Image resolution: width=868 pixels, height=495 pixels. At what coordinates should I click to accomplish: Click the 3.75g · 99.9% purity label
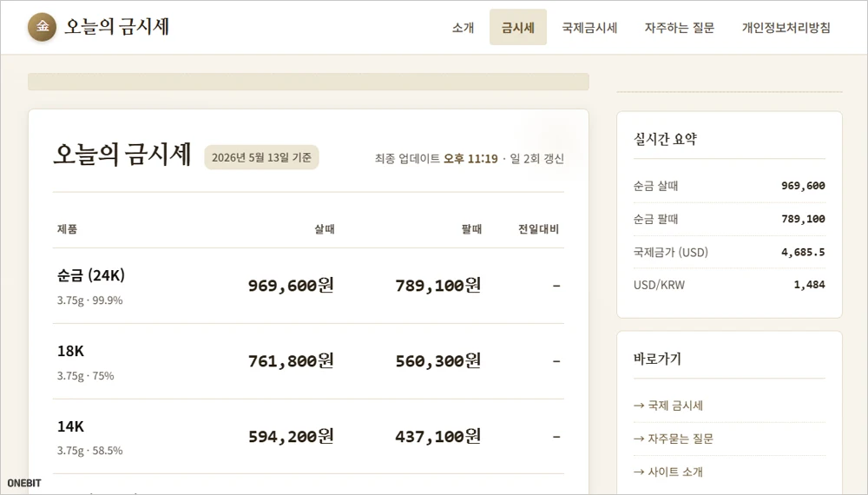point(89,300)
